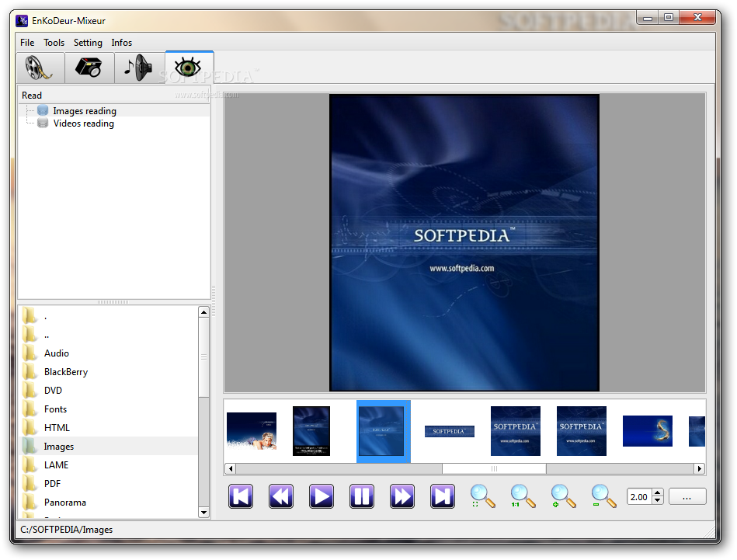Screen dimensions: 737x560
Task: Increase the 2.00 spinner value
Action: pyautogui.click(x=658, y=492)
